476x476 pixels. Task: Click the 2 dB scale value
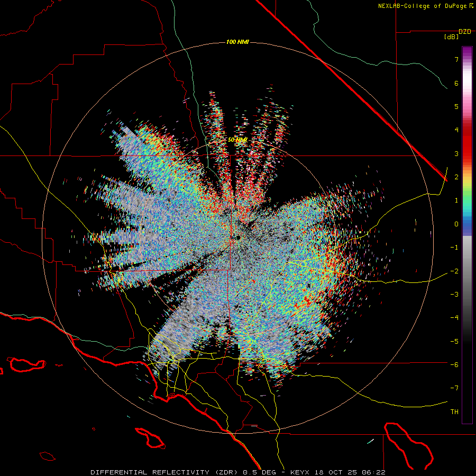pos(456,177)
